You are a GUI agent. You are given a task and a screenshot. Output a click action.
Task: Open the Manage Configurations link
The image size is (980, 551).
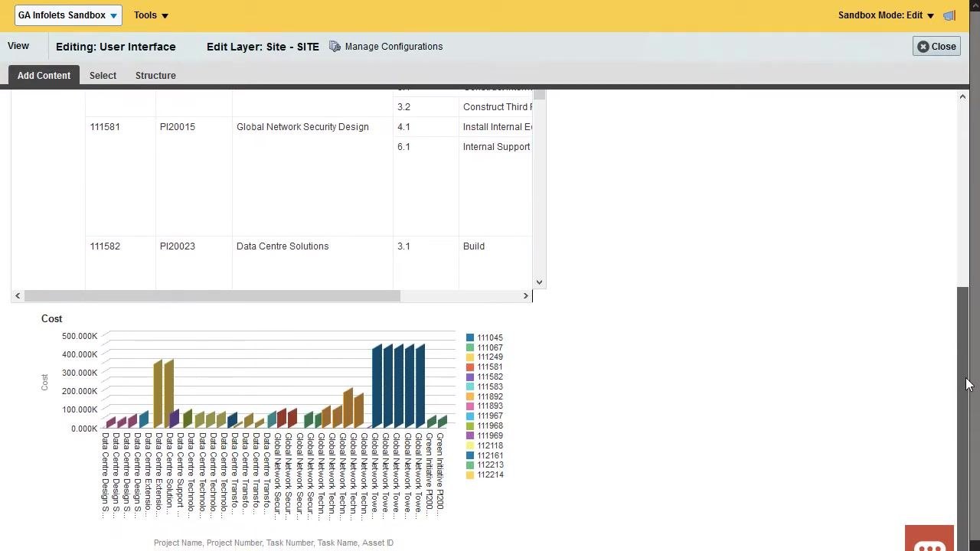click(x=394, y=47)
